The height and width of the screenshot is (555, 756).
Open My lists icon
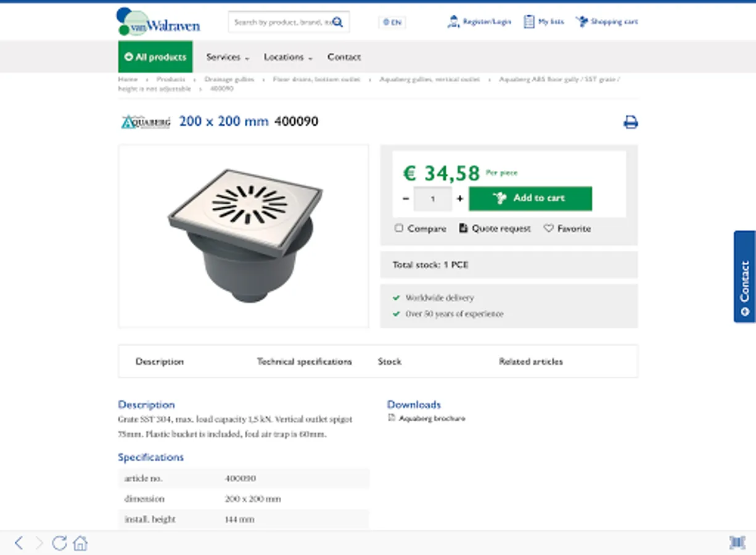[528, 22]
